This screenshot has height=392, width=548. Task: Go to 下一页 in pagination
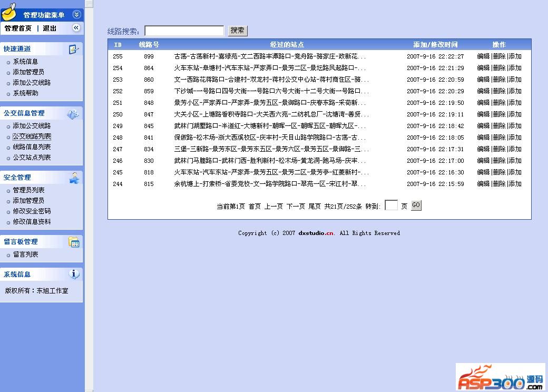(x=296, y=207)
